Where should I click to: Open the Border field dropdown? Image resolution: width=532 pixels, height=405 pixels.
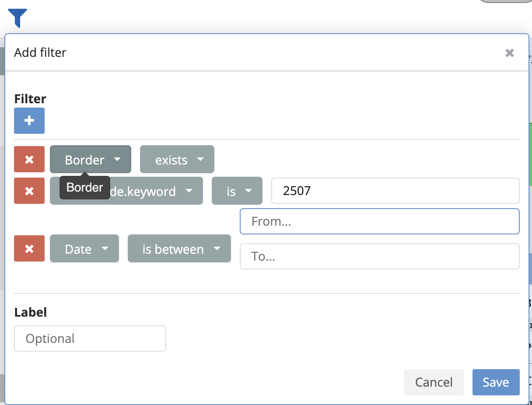coord(91,160)
